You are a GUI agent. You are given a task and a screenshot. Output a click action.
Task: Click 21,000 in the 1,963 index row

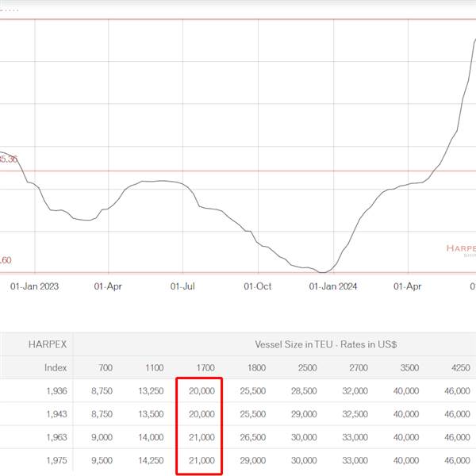tap(202, 437)
